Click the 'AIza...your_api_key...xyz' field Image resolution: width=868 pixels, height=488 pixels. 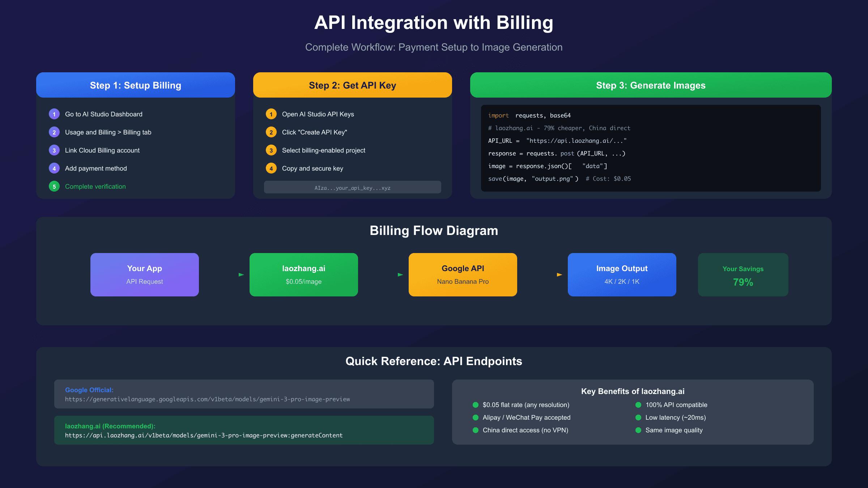(x=352, y=187)
